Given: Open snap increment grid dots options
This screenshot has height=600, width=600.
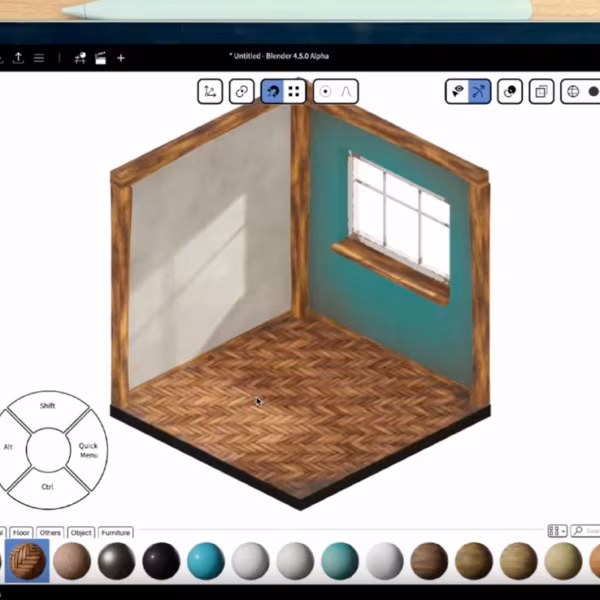Looking at the screenshot, I should click(x=294, y=91).
